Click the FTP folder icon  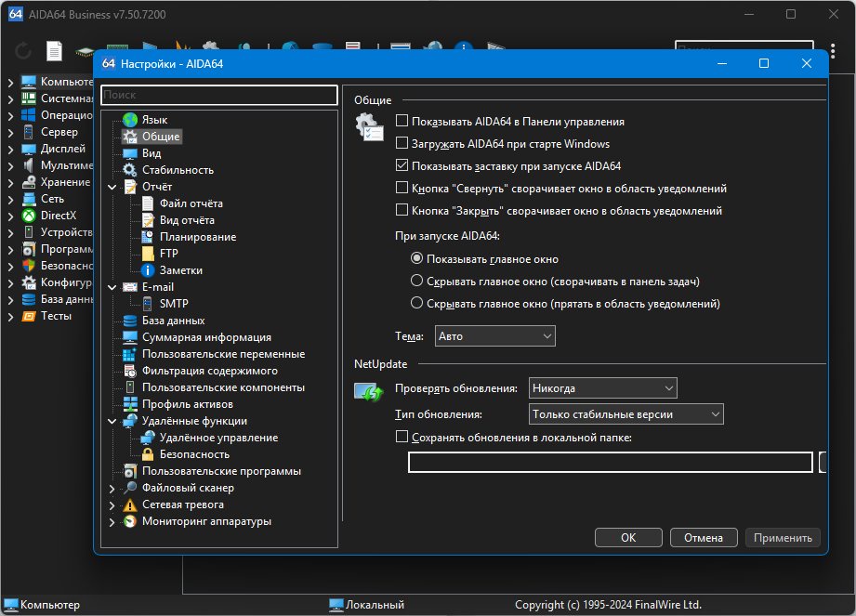[x=148, y=253]
